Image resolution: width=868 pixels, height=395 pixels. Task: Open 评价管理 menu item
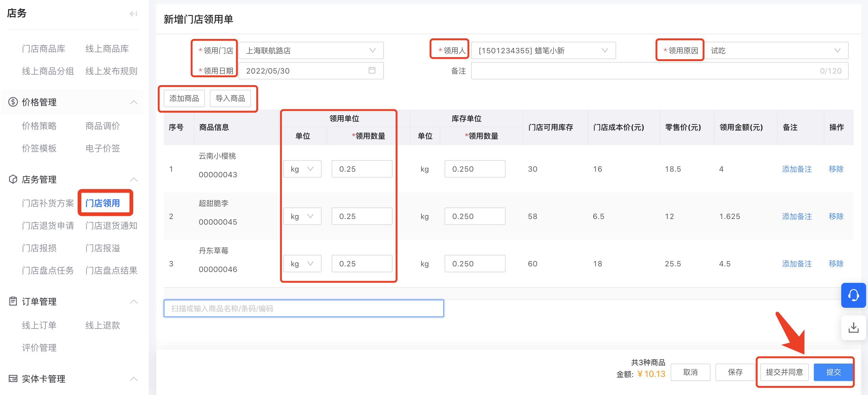point(39,347)
